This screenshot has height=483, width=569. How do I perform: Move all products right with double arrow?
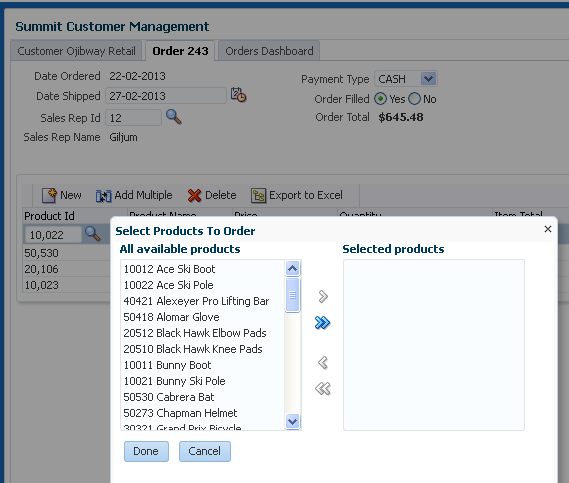322,322
